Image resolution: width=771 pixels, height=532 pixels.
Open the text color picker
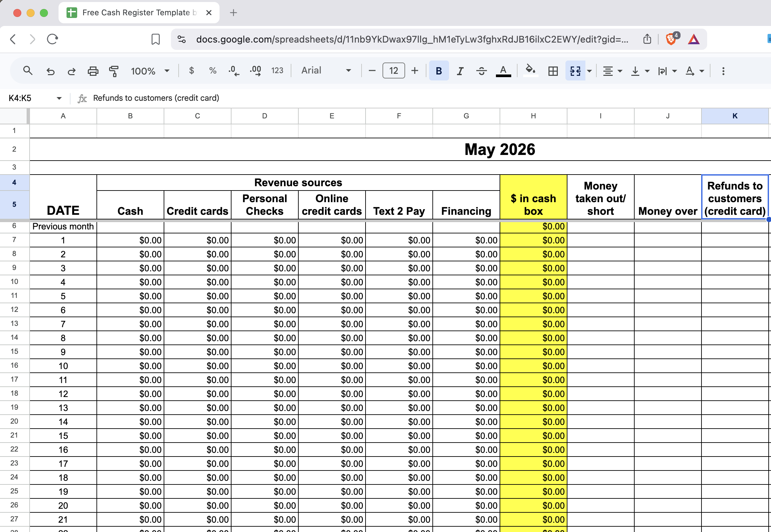503,71
